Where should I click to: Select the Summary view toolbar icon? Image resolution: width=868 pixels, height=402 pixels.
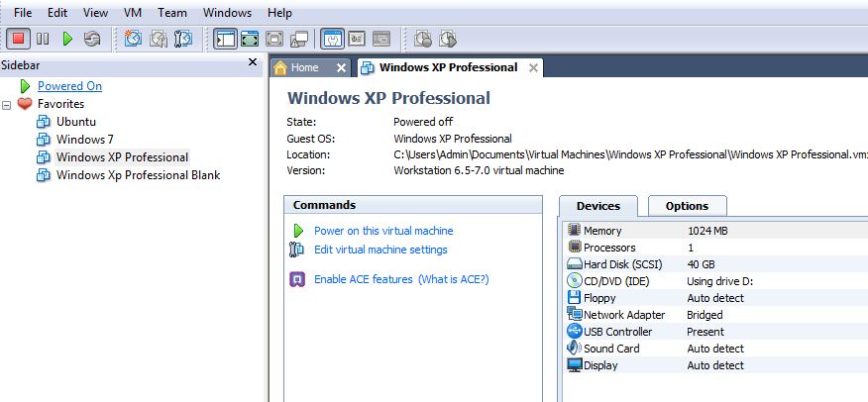tap(332, 39)
